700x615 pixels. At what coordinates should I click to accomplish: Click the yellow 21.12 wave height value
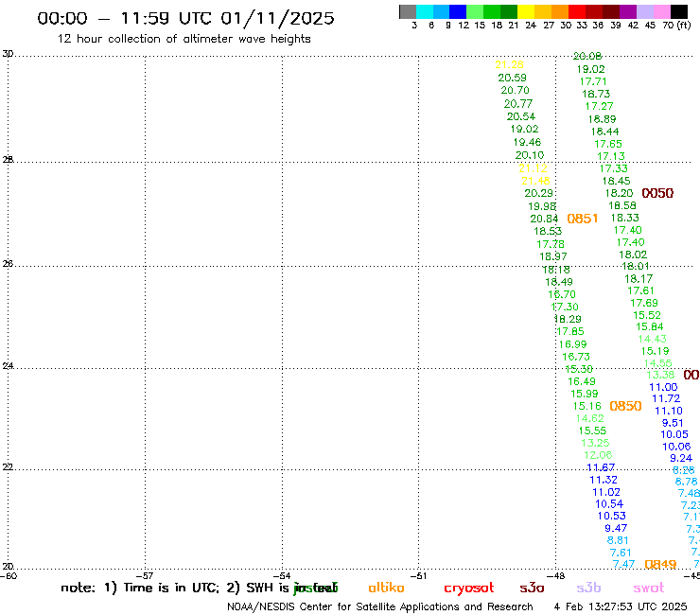533,168
